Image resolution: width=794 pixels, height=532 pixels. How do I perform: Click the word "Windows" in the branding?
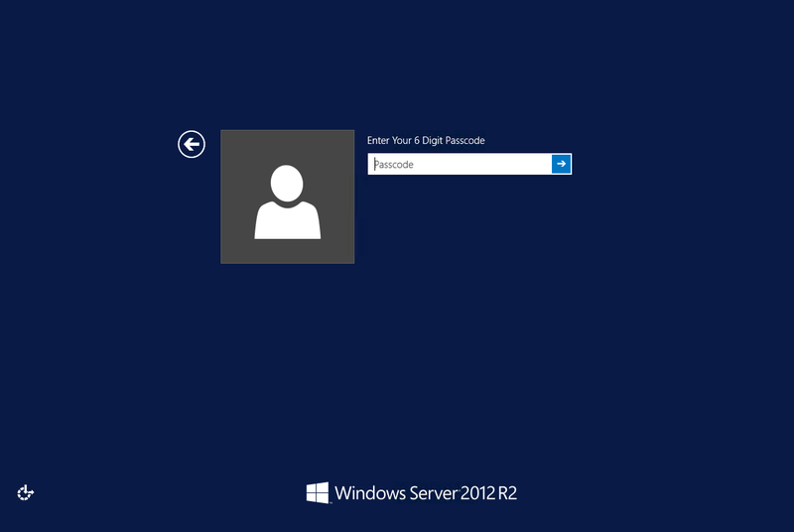370,493
